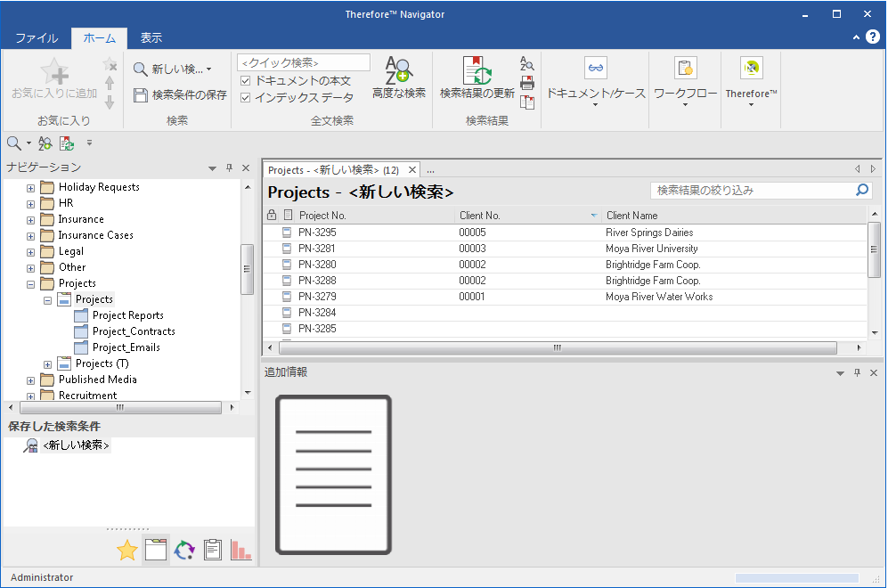Click the document-plus icon in quick access toolbar
888x588 pixels.
(x=67, y=143)
